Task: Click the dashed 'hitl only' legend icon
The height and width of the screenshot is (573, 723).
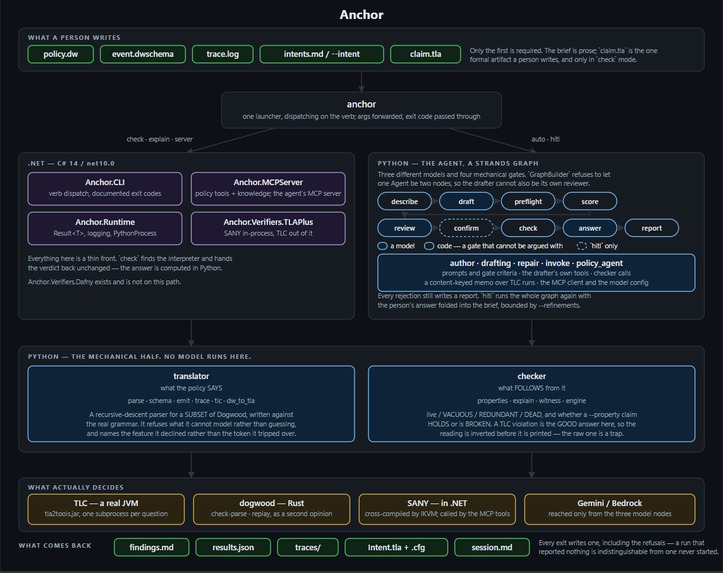Action: tap(582, 246)
